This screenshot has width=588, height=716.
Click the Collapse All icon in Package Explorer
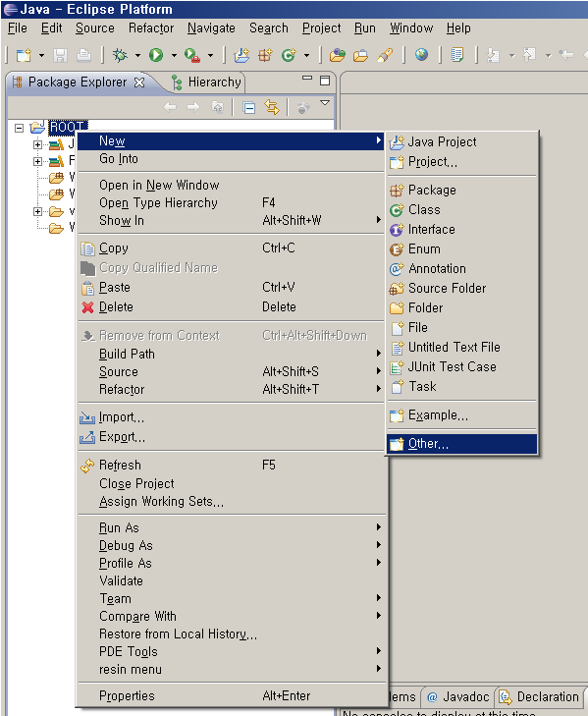pyautogui.click(x=248, y=108)
